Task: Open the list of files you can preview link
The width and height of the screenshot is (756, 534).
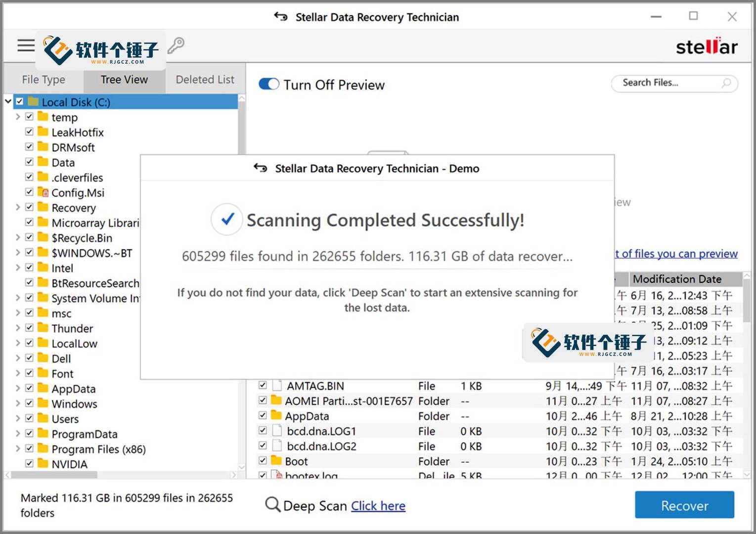Action: point(676,254)
